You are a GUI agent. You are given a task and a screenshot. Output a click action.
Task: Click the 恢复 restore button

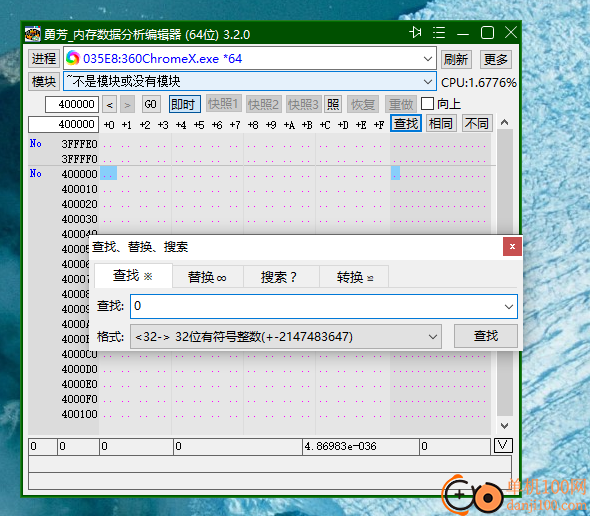point(363,104)
